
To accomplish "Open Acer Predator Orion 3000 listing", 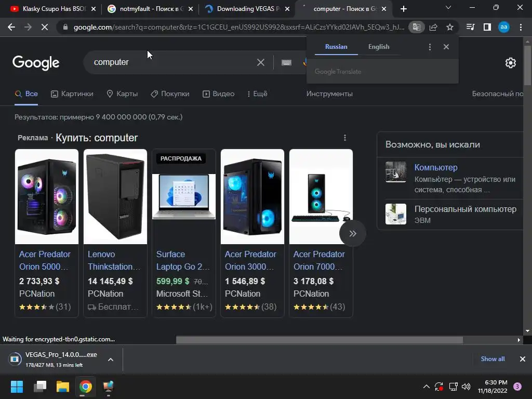I will tap(250, 261).
